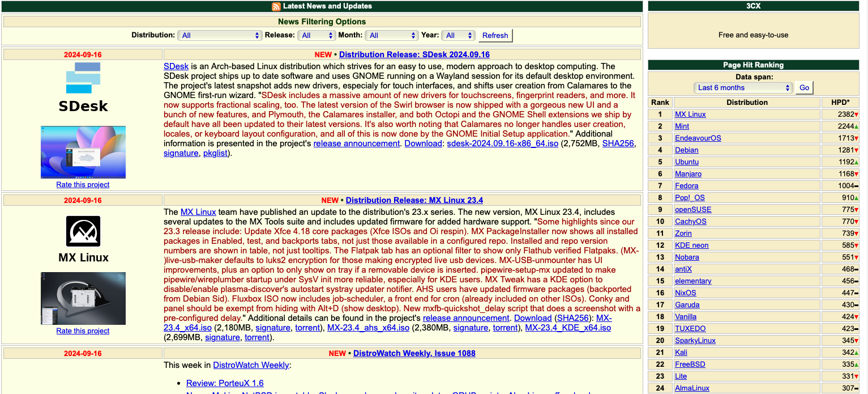Click the MX-23.4_KDE_x64.iso download link
This screenshot has height=394, width=868.
(568, 328)
